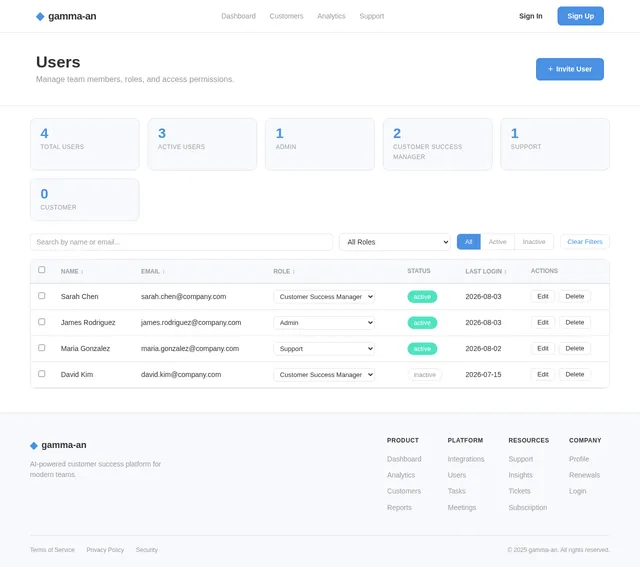
Task: Open Support in top navigation
Action: (371, 16)
